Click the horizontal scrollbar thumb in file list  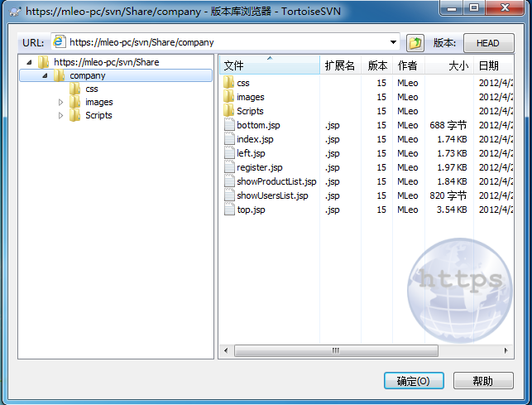(x=336, y=350)
